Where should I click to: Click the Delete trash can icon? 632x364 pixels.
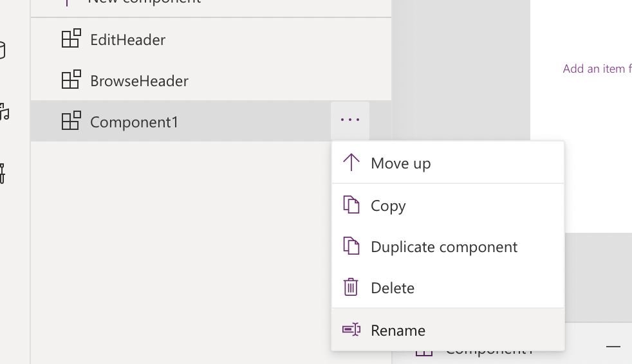tap(351, 287)
